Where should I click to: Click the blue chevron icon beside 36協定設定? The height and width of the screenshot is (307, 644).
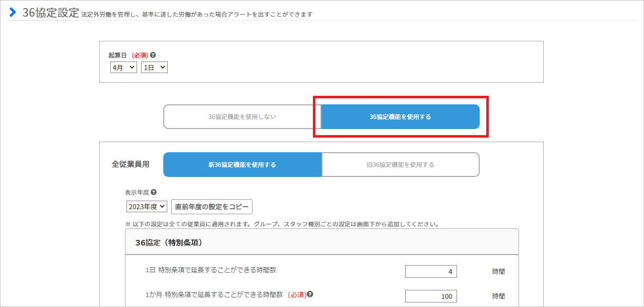(13, 12)
